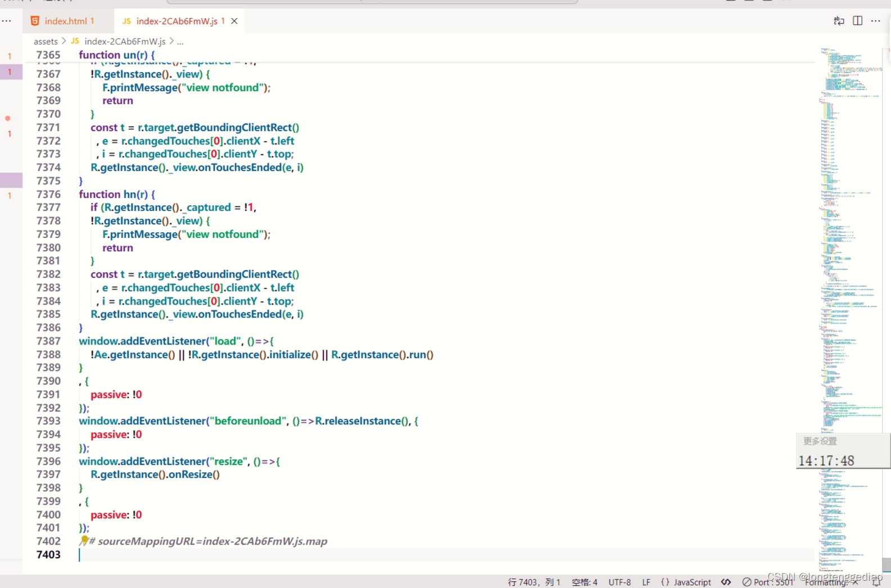
Task: Open the index-2CAb6FmW.js breadcrumb dropdown
Action: tap(124, 41)
